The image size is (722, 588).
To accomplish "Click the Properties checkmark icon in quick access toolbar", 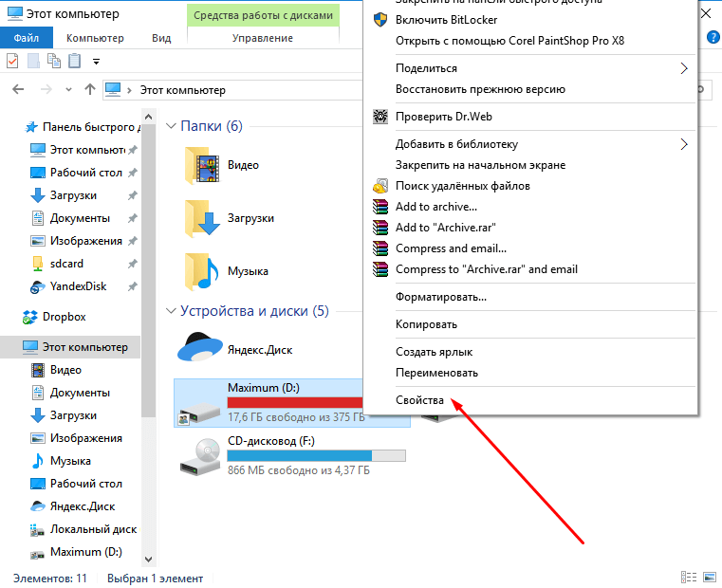I will click(x=12, y=61).
